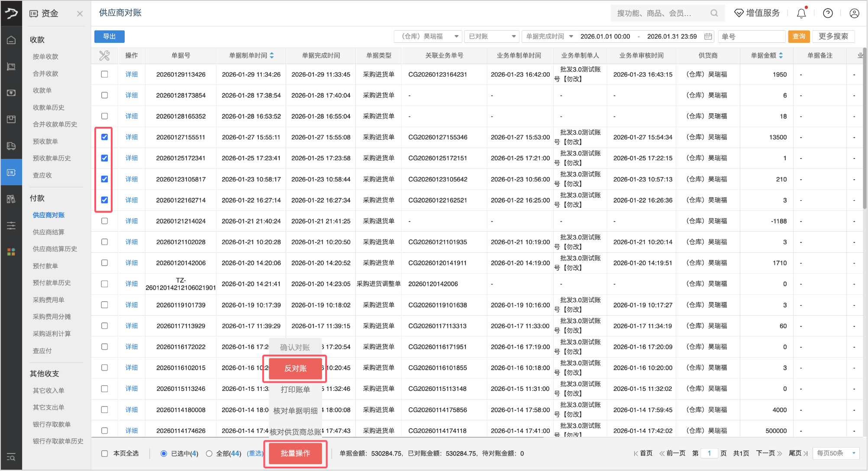The height and width of the screenshot is (471, 868).
Task: Click the colorful apps grid sidebar icon
Action: pos(11,252)
